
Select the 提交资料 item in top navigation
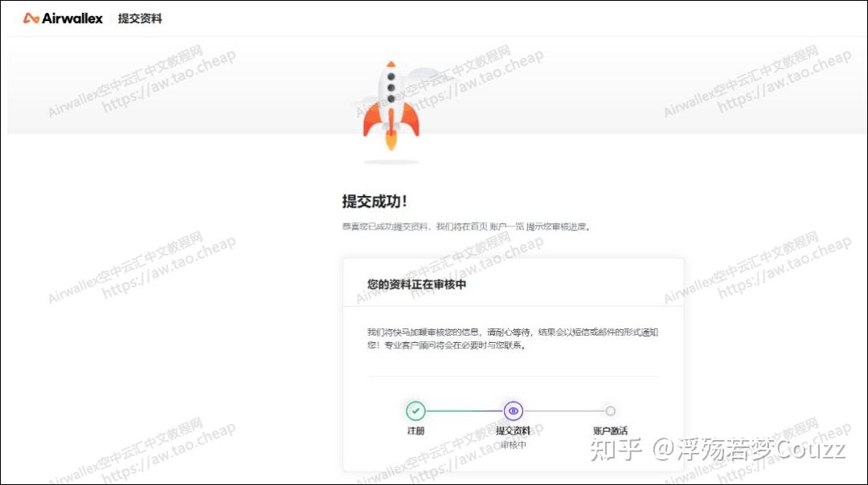pos(141,18)
